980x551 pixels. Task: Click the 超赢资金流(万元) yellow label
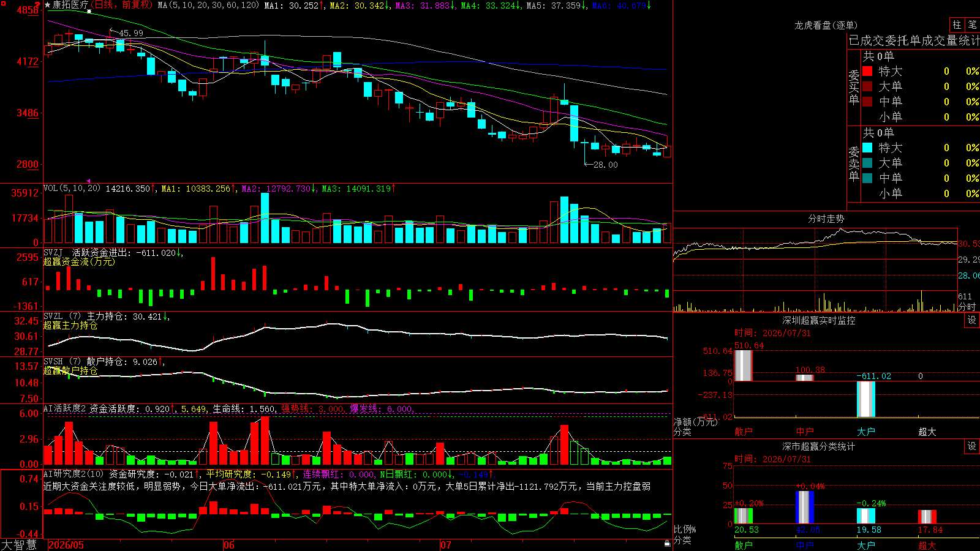tap(79, 261)
